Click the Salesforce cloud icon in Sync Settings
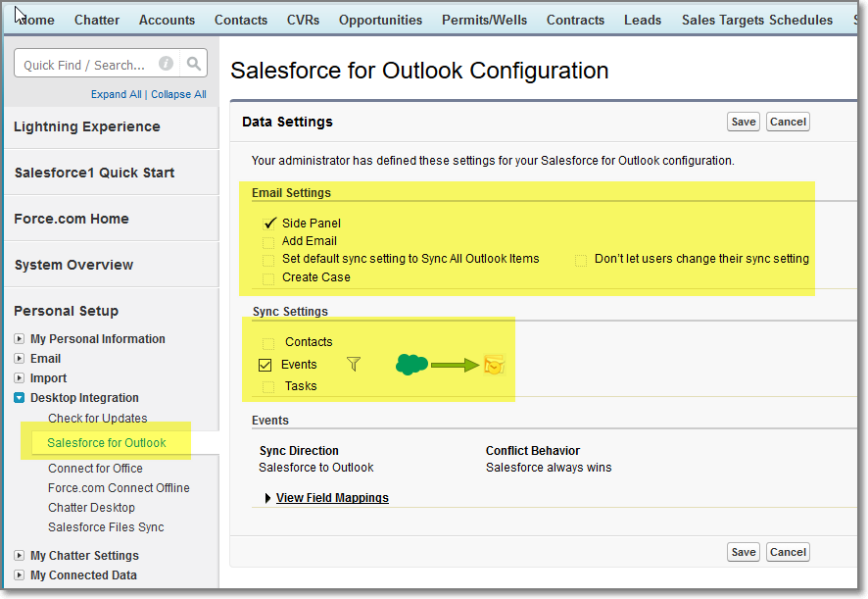This screenshot has height=599, width=868. pos(411,365)
